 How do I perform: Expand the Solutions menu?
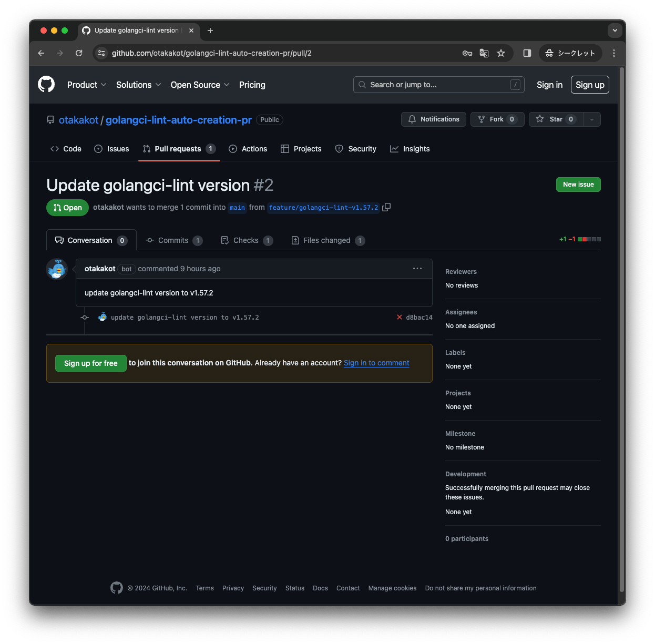tap(138, 85)
